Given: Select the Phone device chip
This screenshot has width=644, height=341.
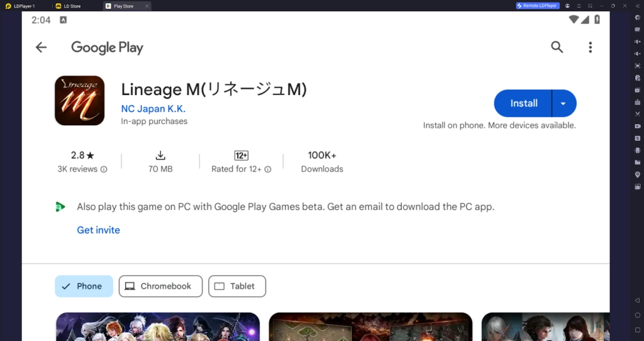Looking at the screenshot, I should coord(84,286).
